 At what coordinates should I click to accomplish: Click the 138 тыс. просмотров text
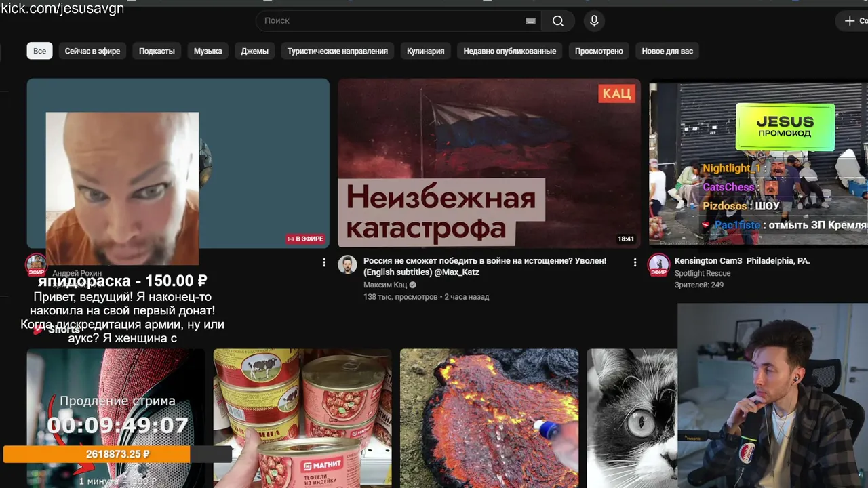(x=400, y=297)
